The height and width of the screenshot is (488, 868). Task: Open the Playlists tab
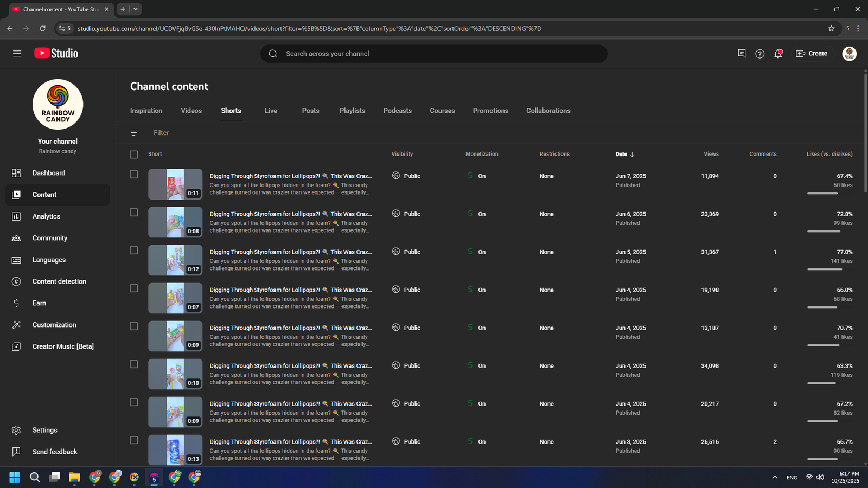(352, 111)
